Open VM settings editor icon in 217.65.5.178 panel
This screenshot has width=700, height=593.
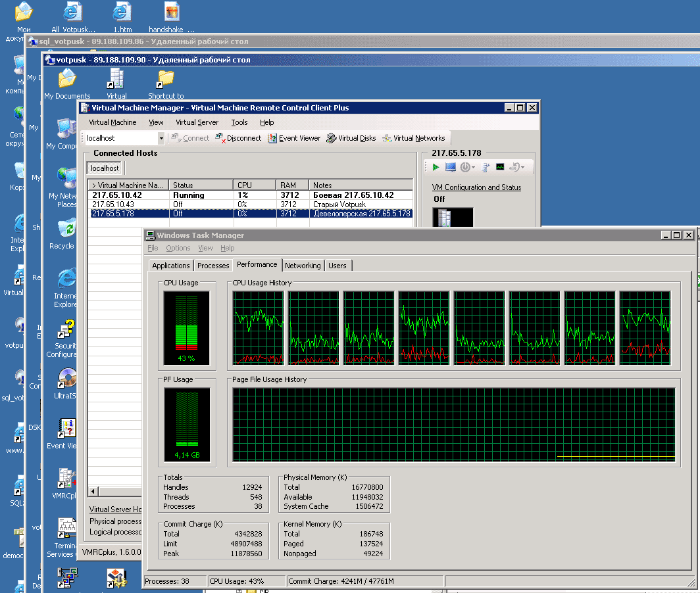coord(486,167)
